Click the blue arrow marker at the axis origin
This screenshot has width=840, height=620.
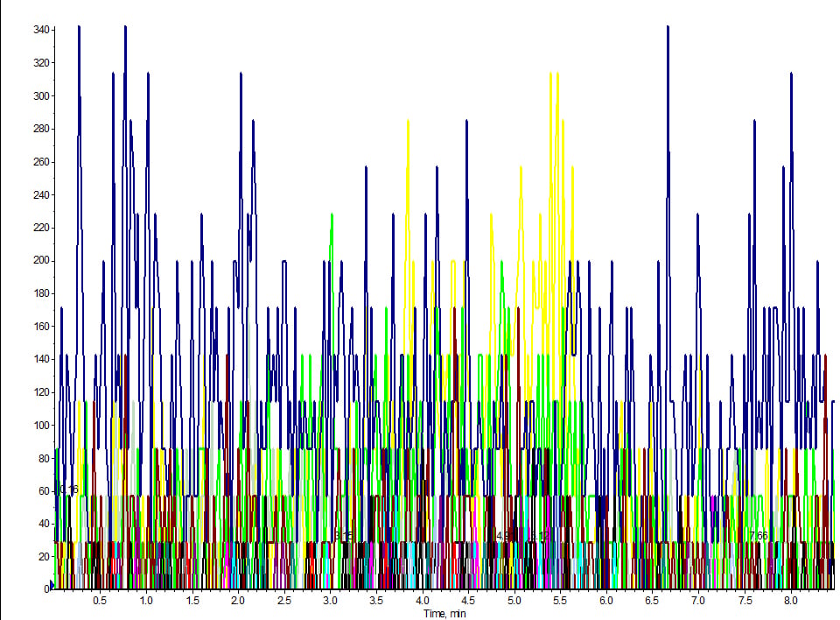[x=52, y=585]
